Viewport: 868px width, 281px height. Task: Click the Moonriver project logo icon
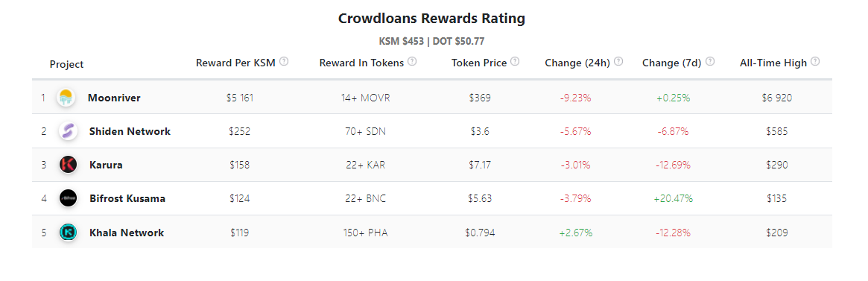66,98
